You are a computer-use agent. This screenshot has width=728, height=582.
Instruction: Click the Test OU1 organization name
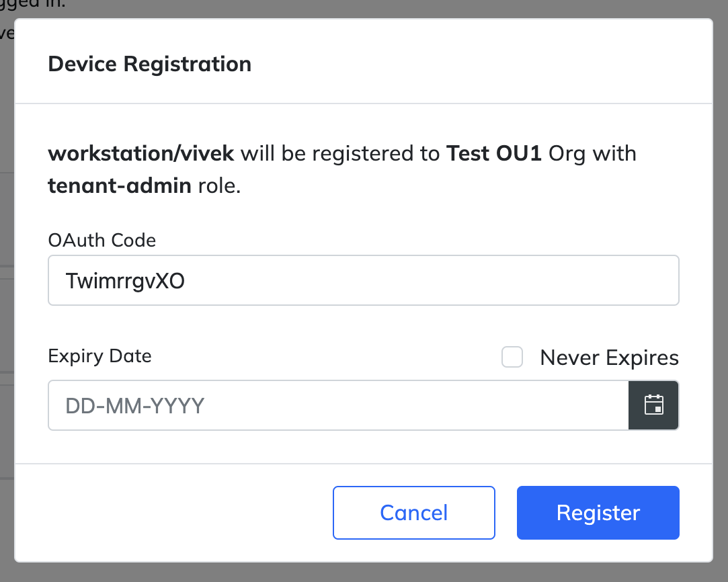click(493, 153)
